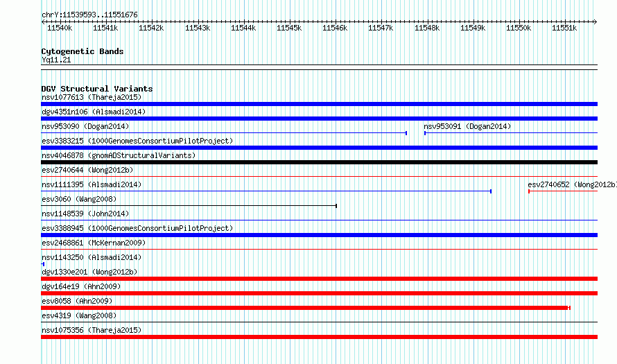
Task: Select the blue esv3383215 variant bar
Action: [319, 148]
